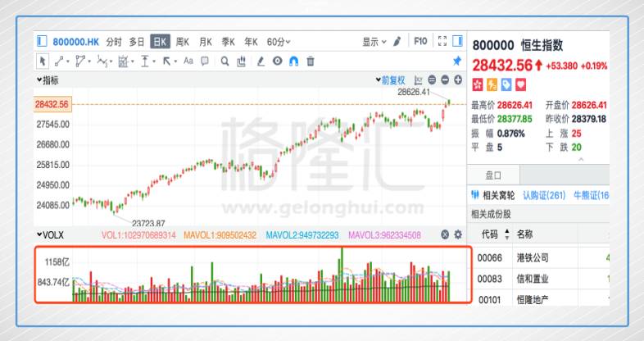The image size is (644, 341).
Task: Click MAVOL1:909502432 indicator label
Action: (220, 235)
